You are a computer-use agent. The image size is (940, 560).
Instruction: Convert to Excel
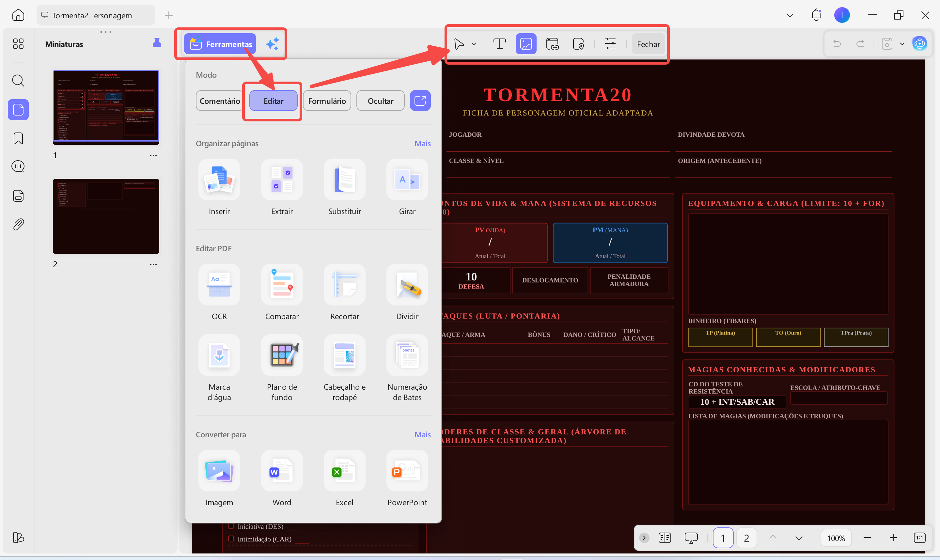click(345, 471)
